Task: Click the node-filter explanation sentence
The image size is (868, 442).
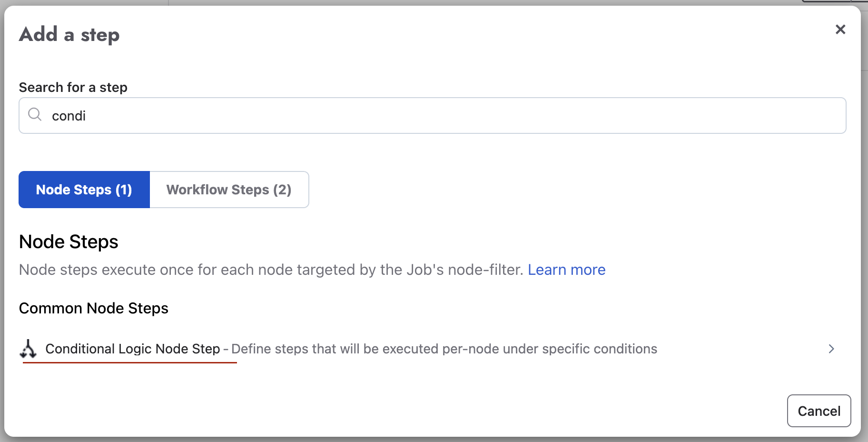Action: click(271, 270)
